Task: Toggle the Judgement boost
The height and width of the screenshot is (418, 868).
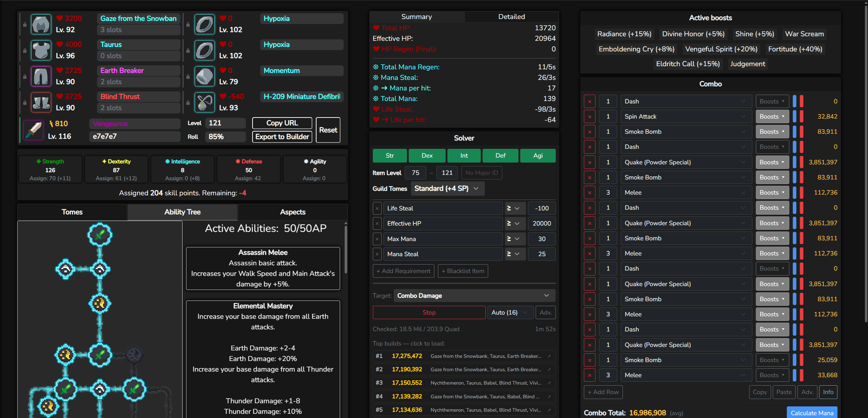Action: point(747,64)
